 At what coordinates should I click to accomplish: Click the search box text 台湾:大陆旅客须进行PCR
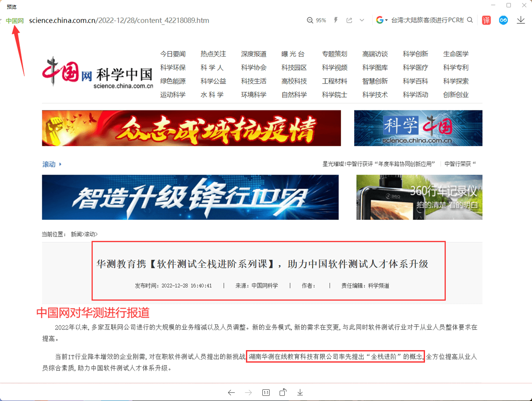pos(428,20)
